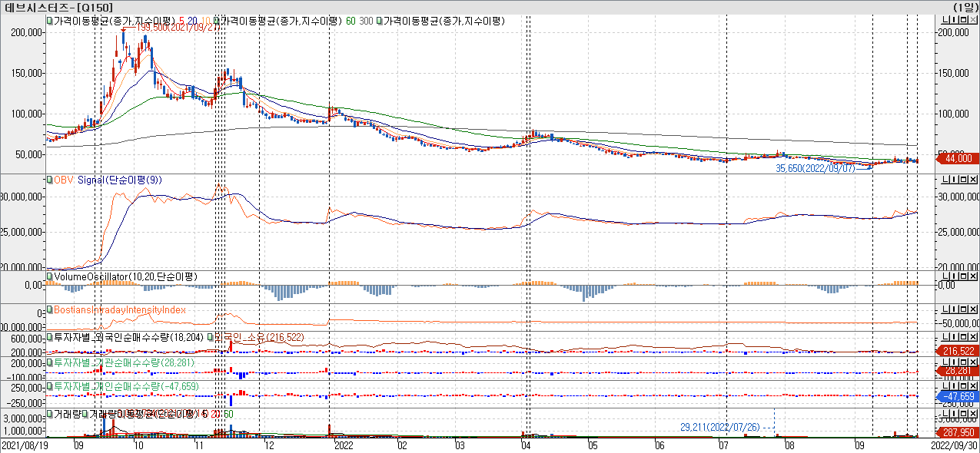Viewport: 980px width, 453px height.
Task: Click the BostiansIntradayIntensityIndex label
Action: click(120, 309)
